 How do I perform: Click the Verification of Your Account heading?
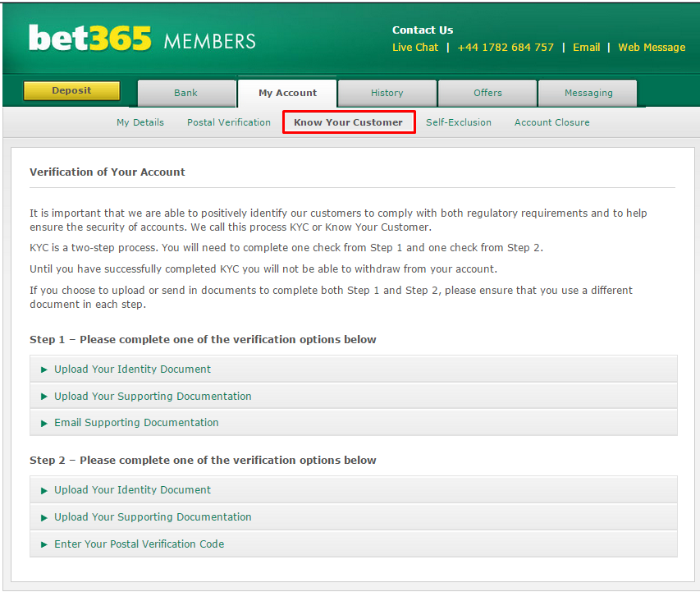[108, 172]
